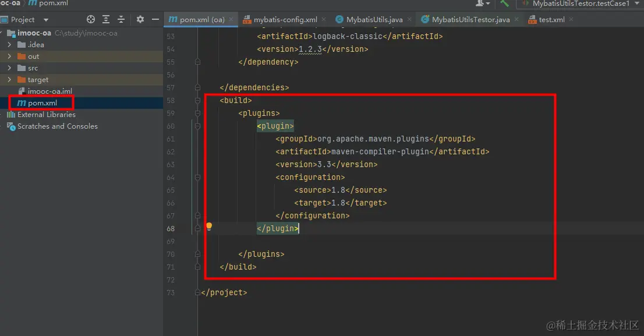This screenshot has width=644, height=336.
Task: Click the source 1.8 line
Action: [341, 190]
